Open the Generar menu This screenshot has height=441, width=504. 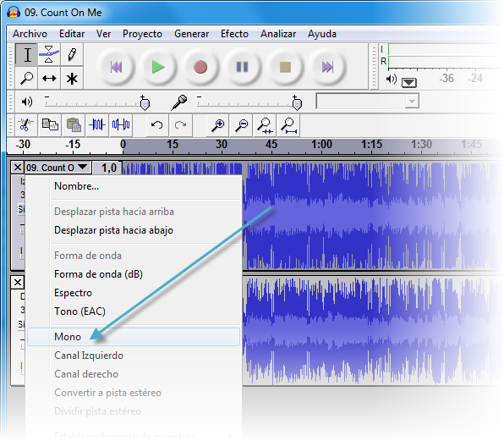pyautogui.click(x=192, y=34)
